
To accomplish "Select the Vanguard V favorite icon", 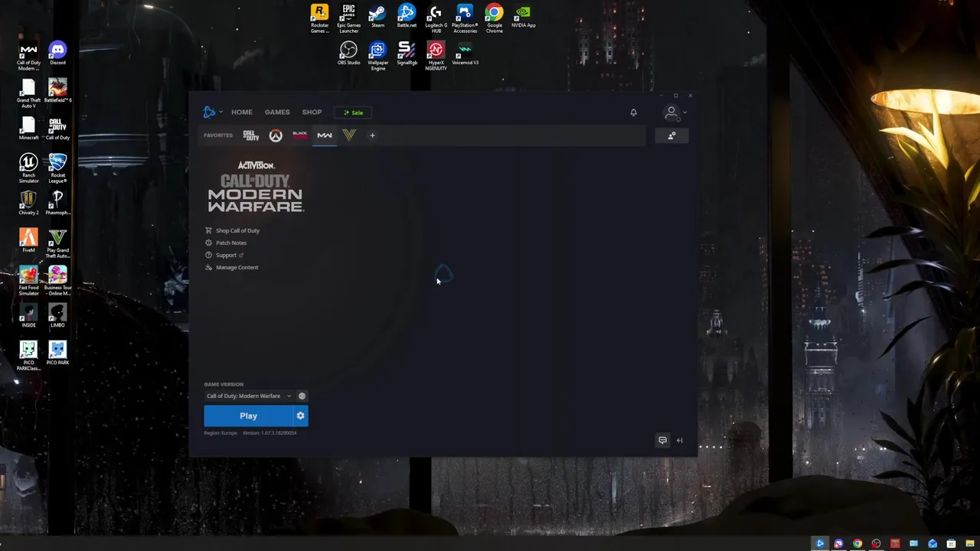I will [349, 135].
